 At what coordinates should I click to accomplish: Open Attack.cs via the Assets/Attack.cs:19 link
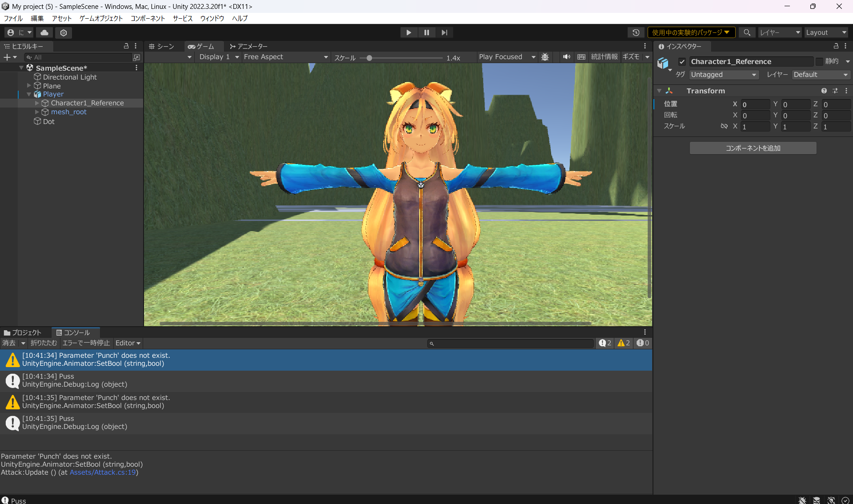pyautogui.click(x=103, y=472)
